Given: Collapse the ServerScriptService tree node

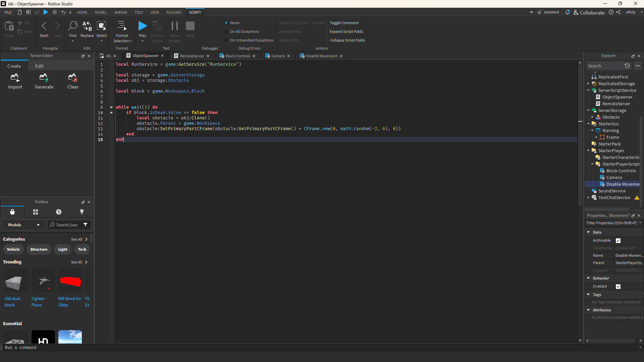Looking at the screenshot, I should coord(588,90).
